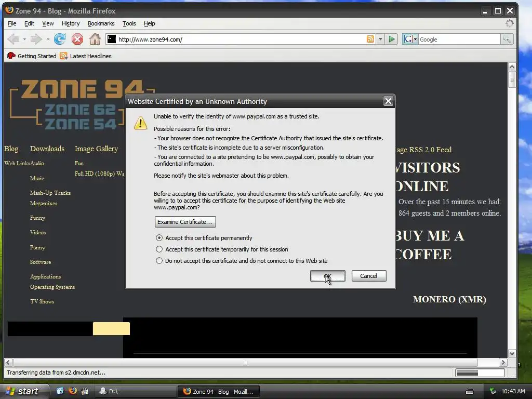Open the Getting Started bookmark
Screen dimensions: 532x399
32,56
